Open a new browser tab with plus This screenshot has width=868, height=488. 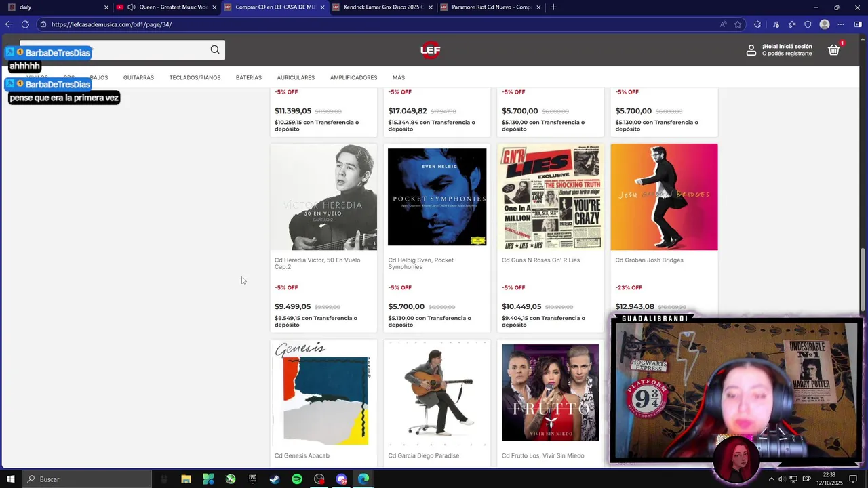click(553, 7)
